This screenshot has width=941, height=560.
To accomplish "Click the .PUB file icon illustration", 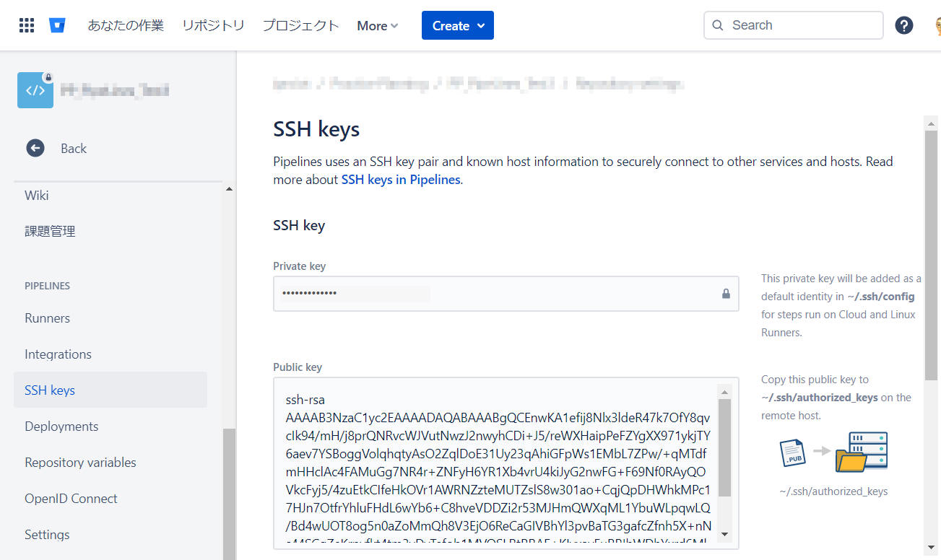I will (792, 452).
